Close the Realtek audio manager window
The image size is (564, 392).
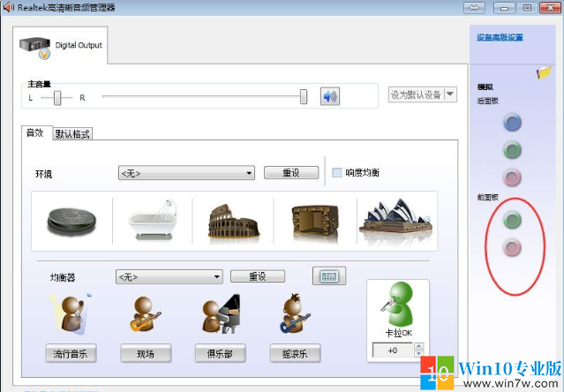coord(551,8)
